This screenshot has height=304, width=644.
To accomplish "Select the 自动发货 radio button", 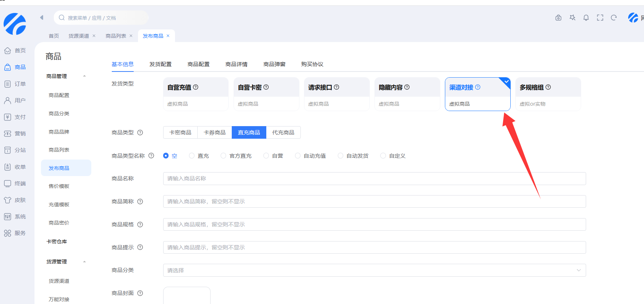I will 340,156.
